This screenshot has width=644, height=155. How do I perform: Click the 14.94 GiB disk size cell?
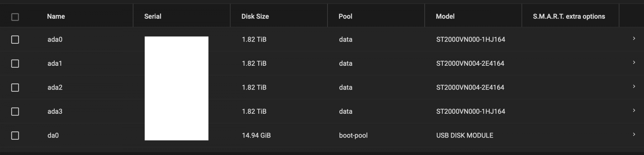click(x=256, y=136)
